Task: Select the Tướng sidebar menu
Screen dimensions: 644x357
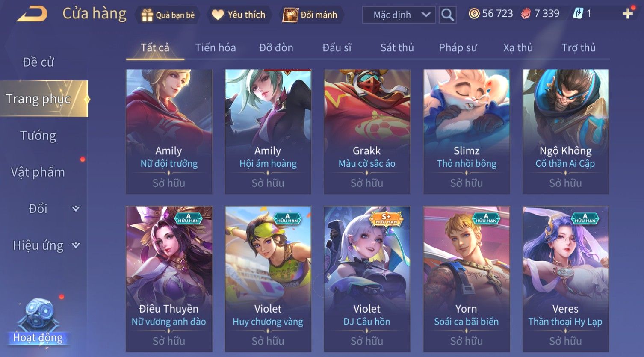Action: pos(38,136)
